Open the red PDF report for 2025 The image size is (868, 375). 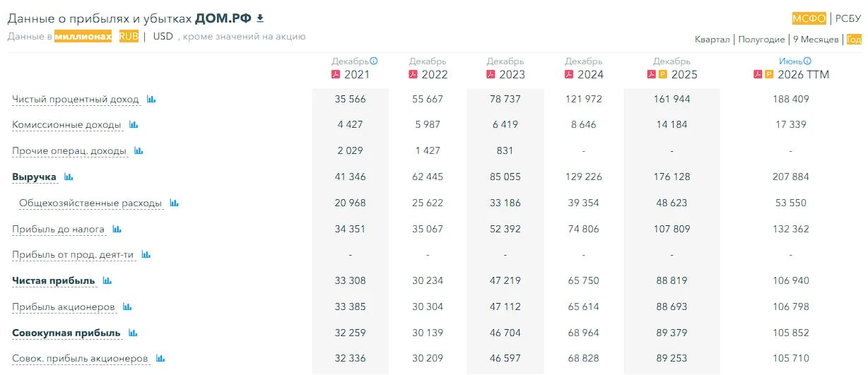point(652,74)
